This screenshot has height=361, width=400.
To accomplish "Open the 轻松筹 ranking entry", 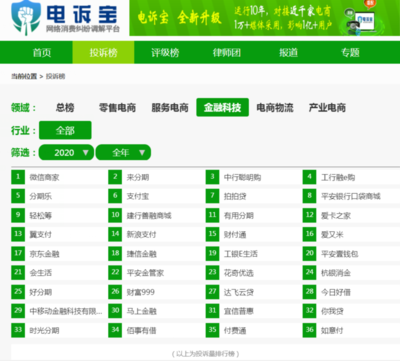I will 41,216.
